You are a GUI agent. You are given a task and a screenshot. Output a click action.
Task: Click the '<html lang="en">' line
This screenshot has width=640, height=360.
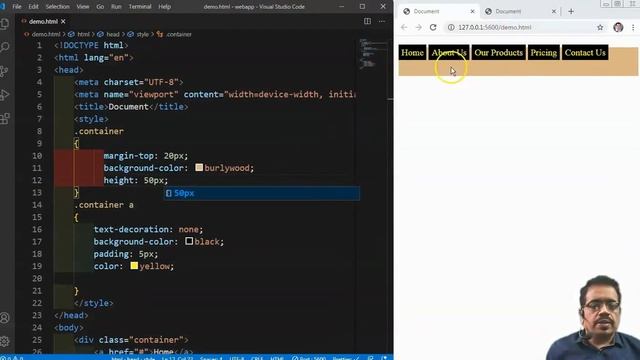point(93,58)
